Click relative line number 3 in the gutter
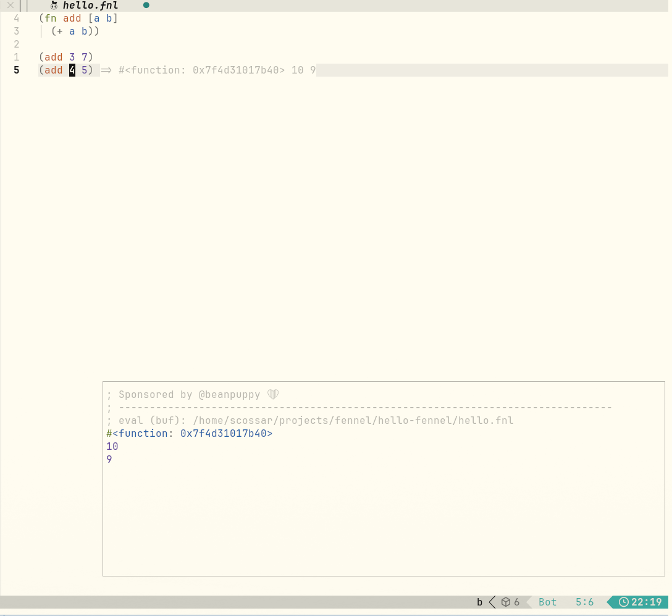The width and height of the screenshot is (672, 616). point(16,32)
